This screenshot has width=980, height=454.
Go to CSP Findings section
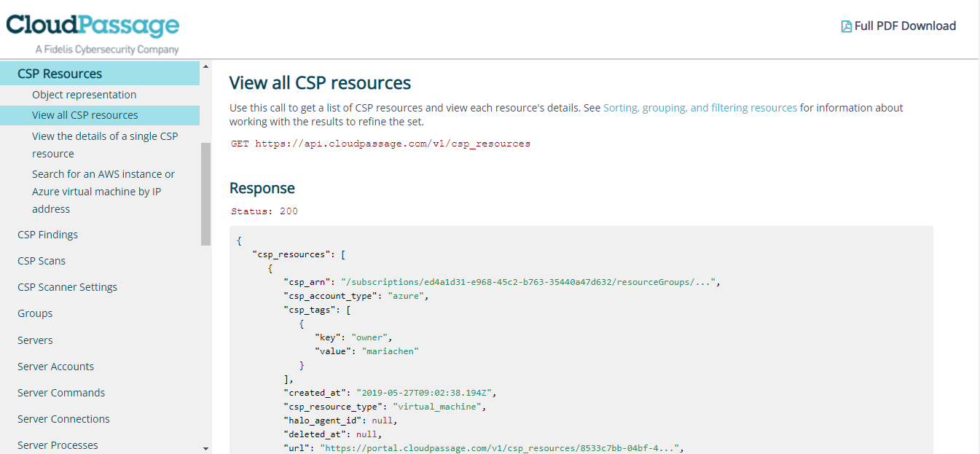pyautogui.click(x=47, y=235)
